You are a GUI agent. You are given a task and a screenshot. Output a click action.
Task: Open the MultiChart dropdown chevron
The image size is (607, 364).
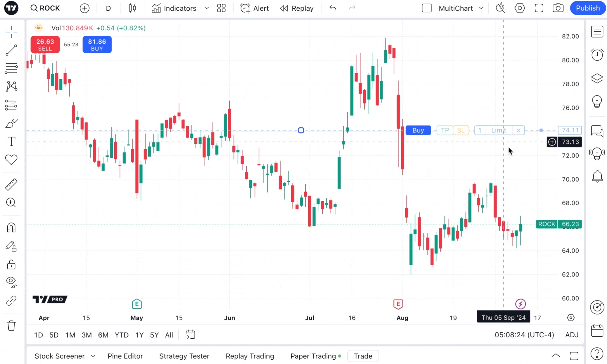[481, 8]
